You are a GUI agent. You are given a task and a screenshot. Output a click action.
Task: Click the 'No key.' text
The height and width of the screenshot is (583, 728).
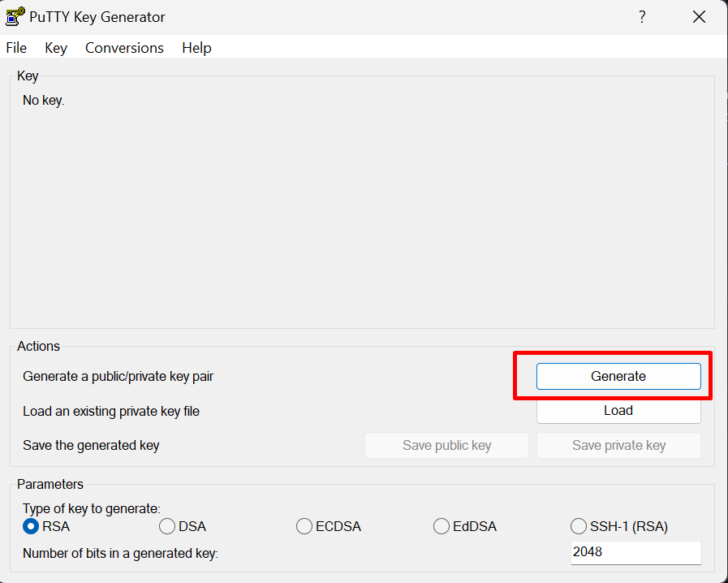[44, 101]
